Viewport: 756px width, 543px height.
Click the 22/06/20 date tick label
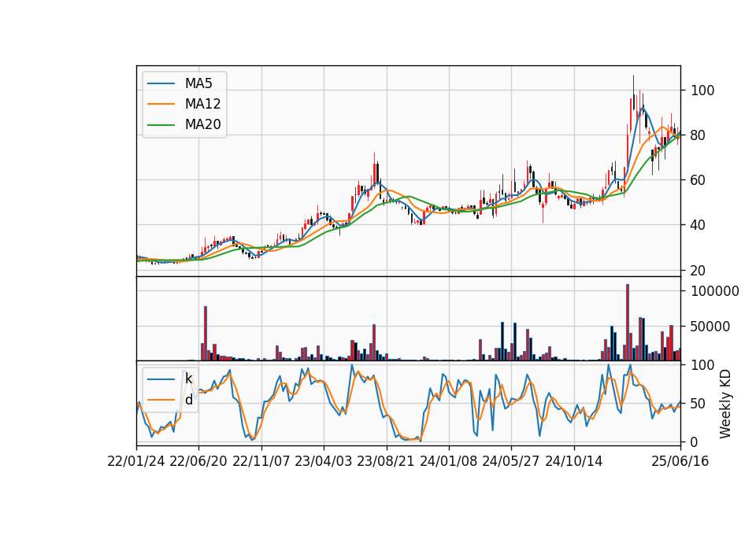(198, 462)
